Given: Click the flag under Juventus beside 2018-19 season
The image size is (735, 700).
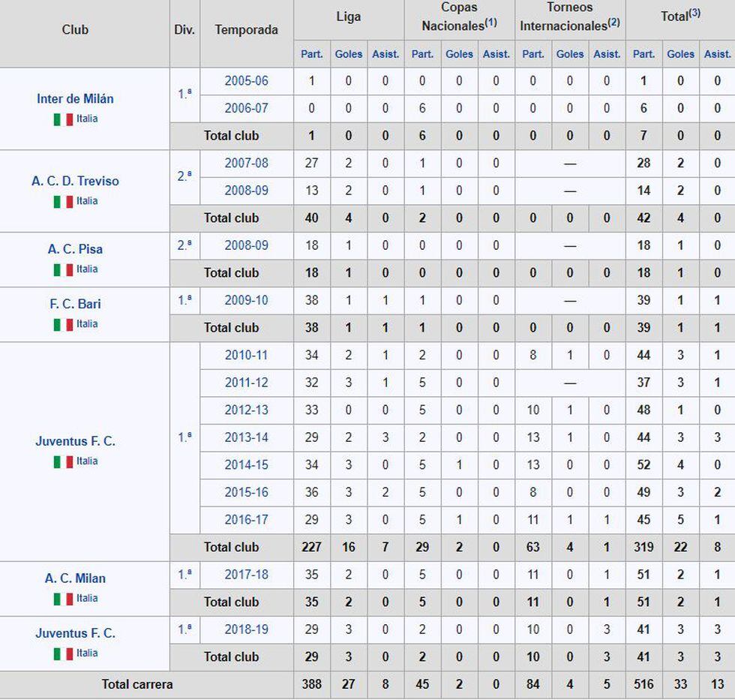Looking at the screenshot, I should [63, 653].
